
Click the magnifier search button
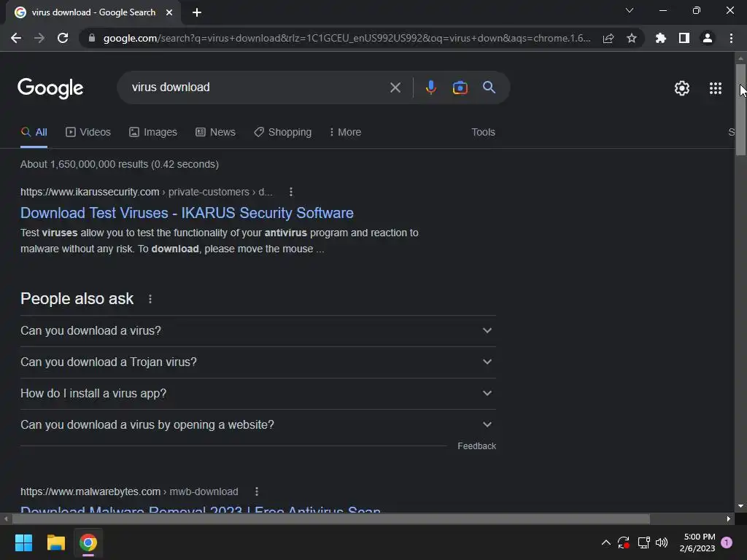[x=489, y=87]
